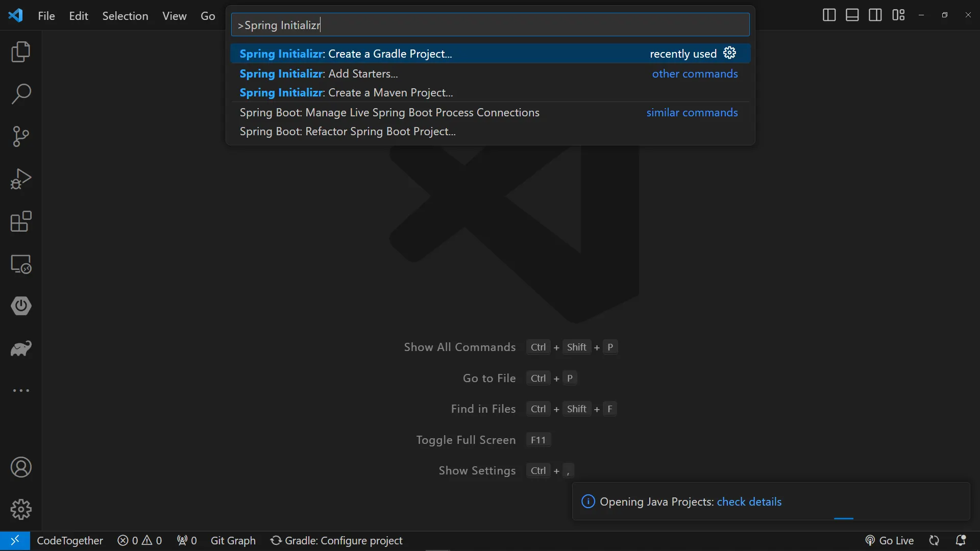Open the Selection menu
This screenshot has height=551, width=980.
[125, 16]
